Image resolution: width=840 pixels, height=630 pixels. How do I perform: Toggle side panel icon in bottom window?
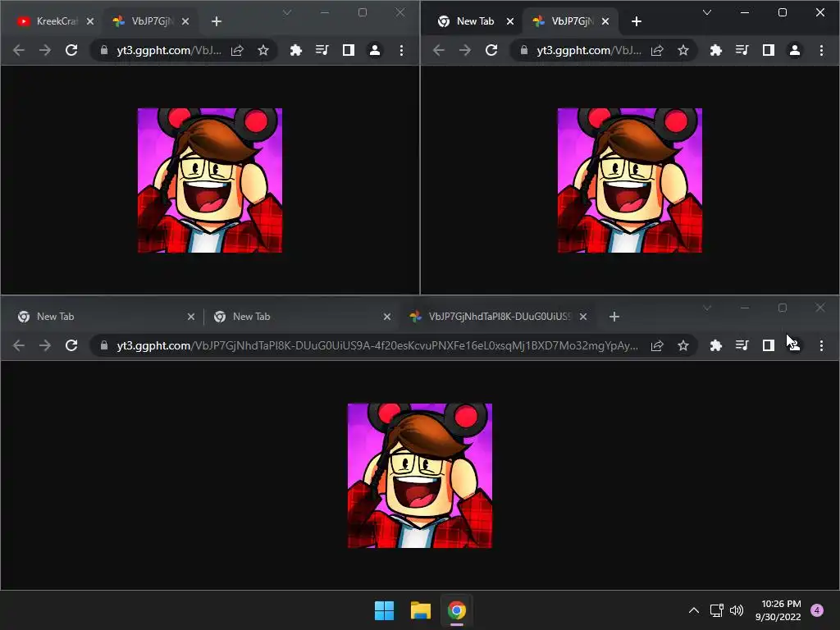(768, 345)
